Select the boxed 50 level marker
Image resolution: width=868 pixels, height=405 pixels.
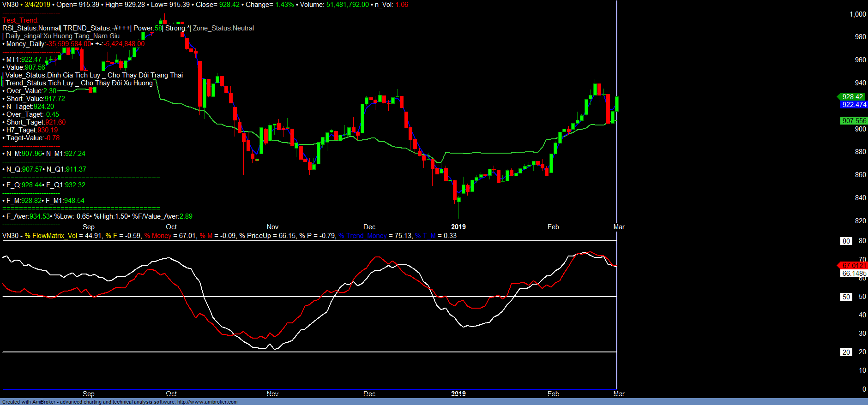click(846, 297)
